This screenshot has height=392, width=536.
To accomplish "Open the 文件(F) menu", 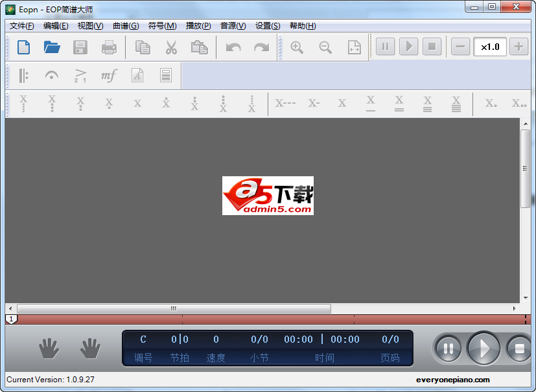I will [x=21, y=26].
